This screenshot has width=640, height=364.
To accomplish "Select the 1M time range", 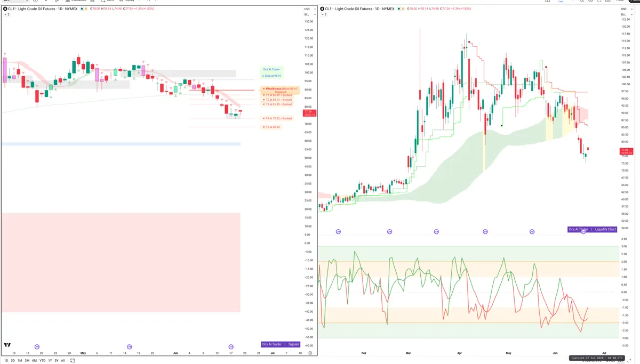I will pyautogui.click(x=20, y=361).
